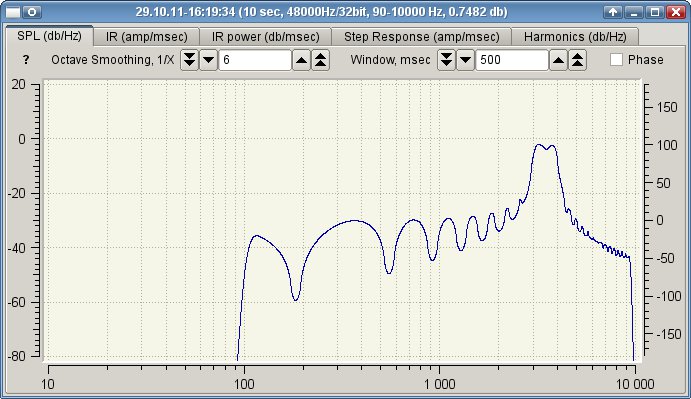This screenshot has height=399, width=691.
Task: Open the window menu icon in titlebar
Action: (13, 12)
